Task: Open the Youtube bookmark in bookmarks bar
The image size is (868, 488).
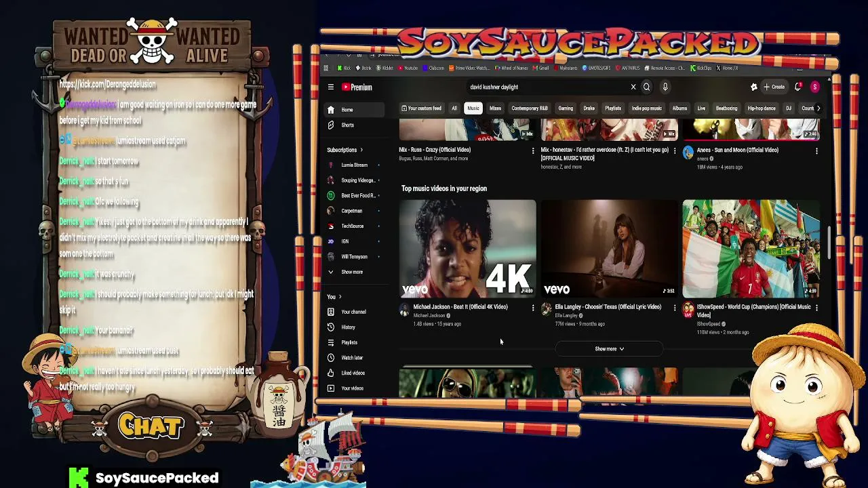Action: pyautogui.click(x=408, y=68)
